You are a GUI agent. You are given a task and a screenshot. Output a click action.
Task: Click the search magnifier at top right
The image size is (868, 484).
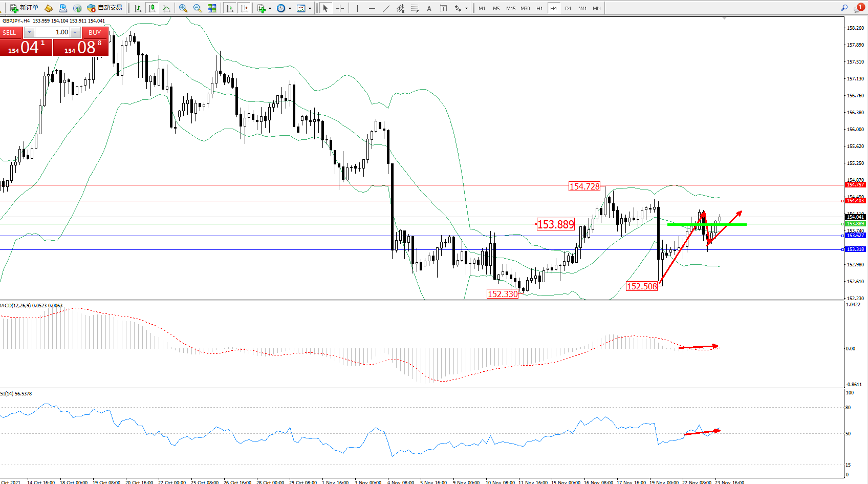pyautogui.click(x=844, y=8)
